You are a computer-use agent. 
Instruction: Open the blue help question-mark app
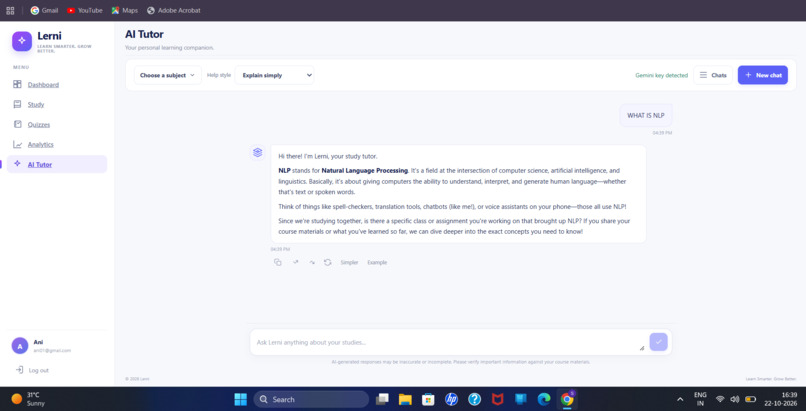coord(474,399)
